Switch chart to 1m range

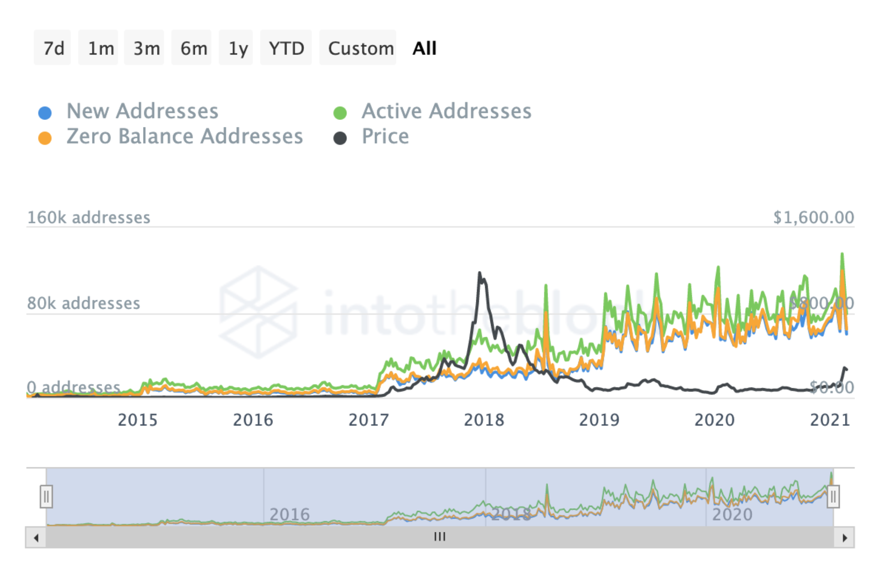99,48
